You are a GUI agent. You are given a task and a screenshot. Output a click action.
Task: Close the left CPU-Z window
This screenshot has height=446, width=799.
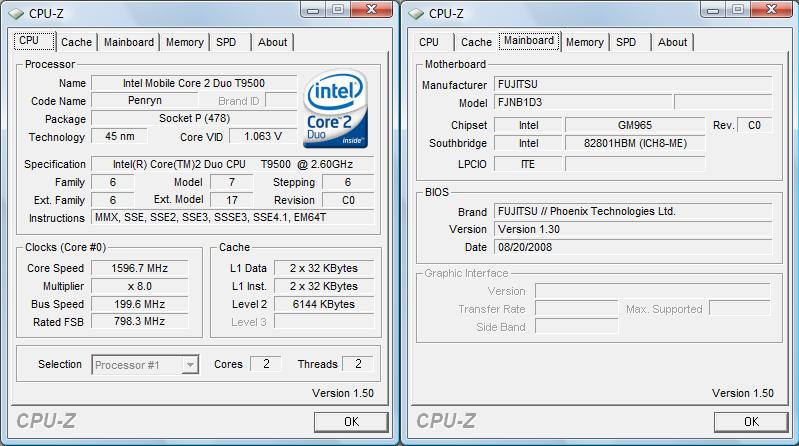pos(371,10)
